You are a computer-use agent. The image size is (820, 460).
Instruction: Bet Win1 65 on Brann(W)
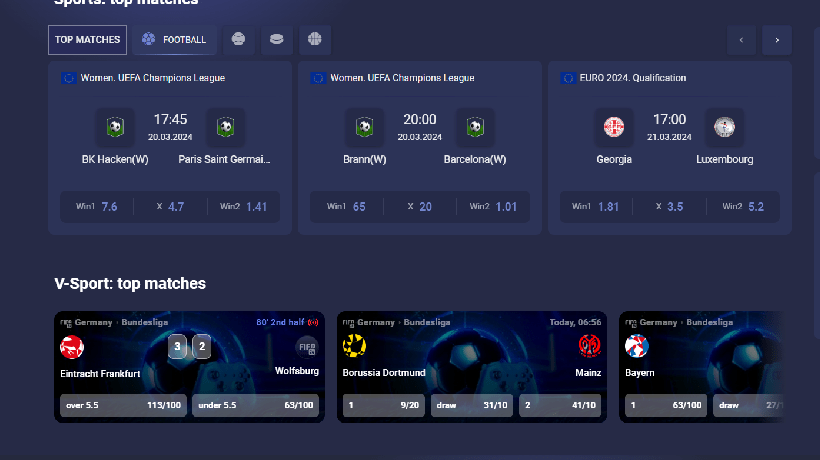point(346,207)
